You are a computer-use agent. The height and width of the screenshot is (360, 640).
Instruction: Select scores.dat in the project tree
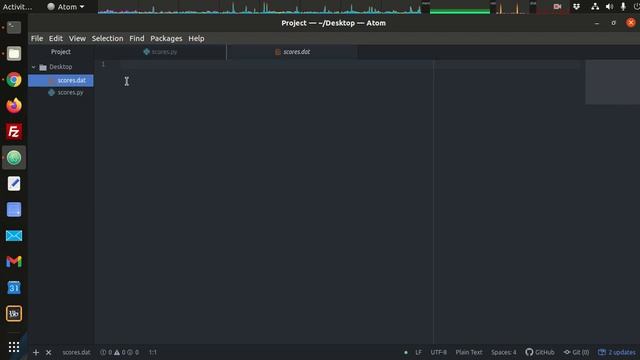pos(61,80)
